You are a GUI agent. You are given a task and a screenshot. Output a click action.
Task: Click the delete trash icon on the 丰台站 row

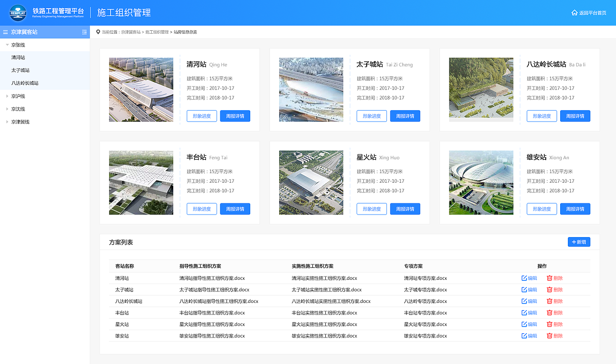point(549,313)
